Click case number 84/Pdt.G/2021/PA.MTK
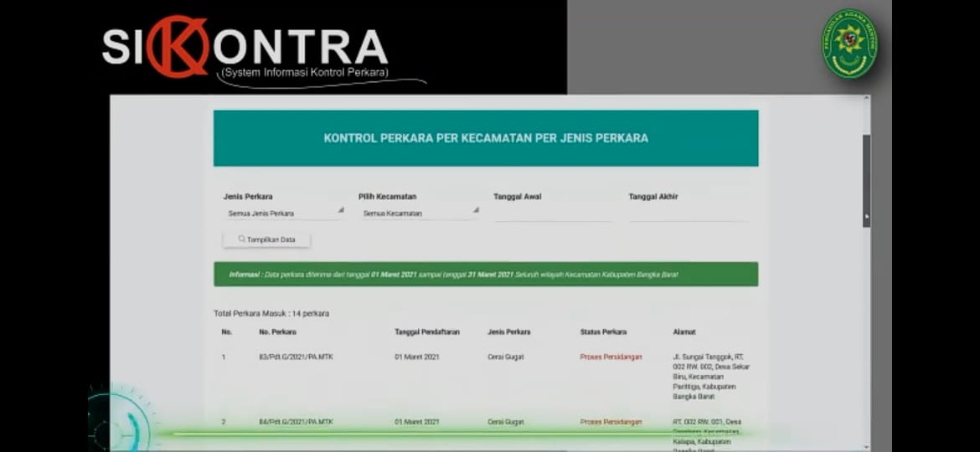 296,422
